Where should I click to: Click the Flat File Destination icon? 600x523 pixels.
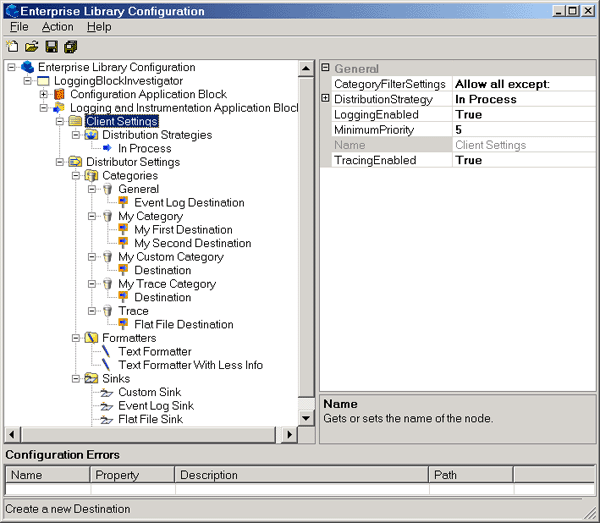click(123, 324)
